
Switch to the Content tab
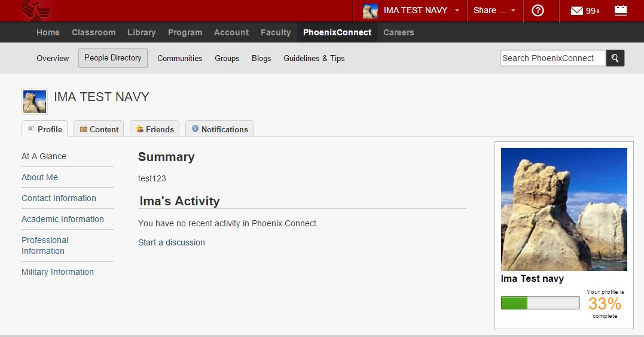(99, 129)
